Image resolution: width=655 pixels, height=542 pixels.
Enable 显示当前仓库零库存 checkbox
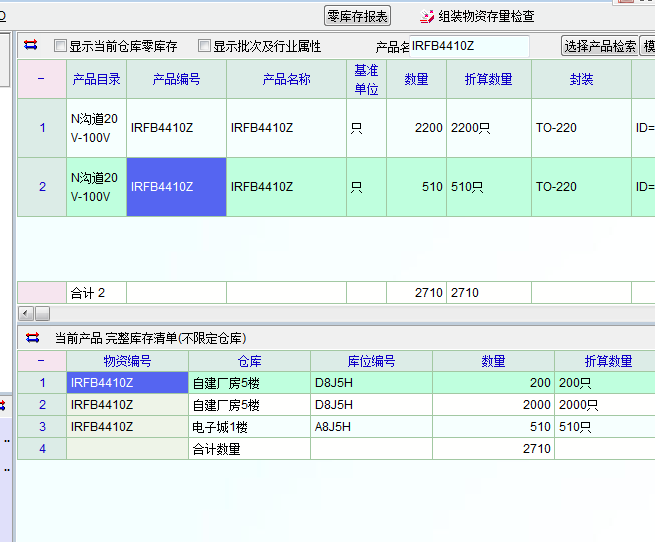click(x=61, y=46)
